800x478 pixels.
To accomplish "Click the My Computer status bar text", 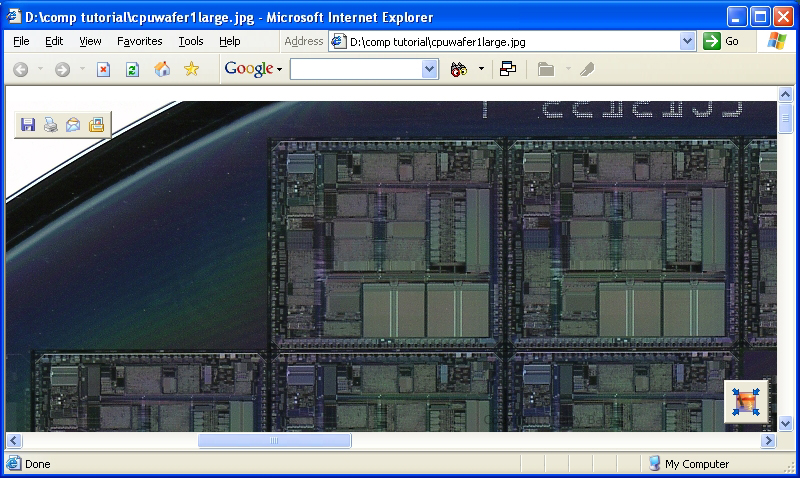I will click(x=697, y=464).
